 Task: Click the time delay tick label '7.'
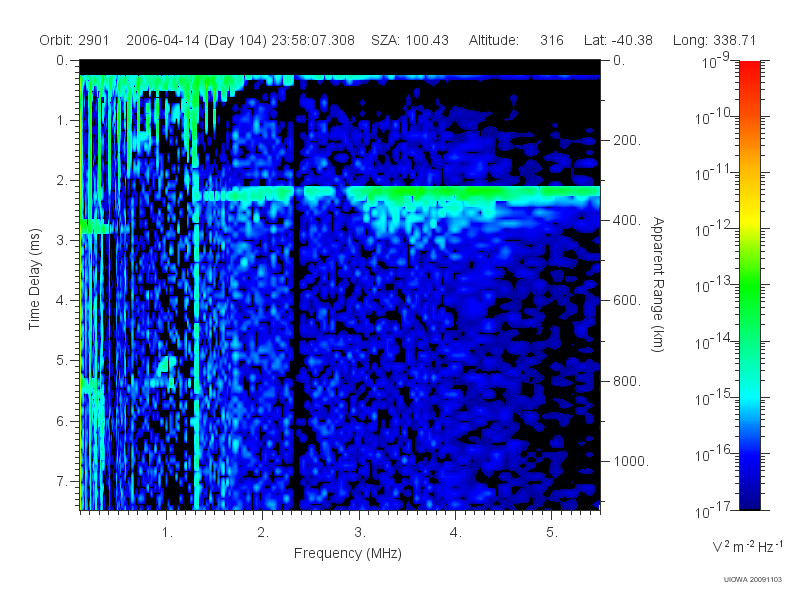(x=61, y=481)
